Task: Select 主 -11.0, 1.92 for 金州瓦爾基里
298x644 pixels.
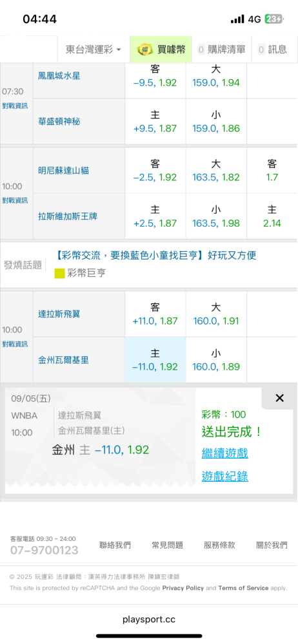Action: click(155, 360)
